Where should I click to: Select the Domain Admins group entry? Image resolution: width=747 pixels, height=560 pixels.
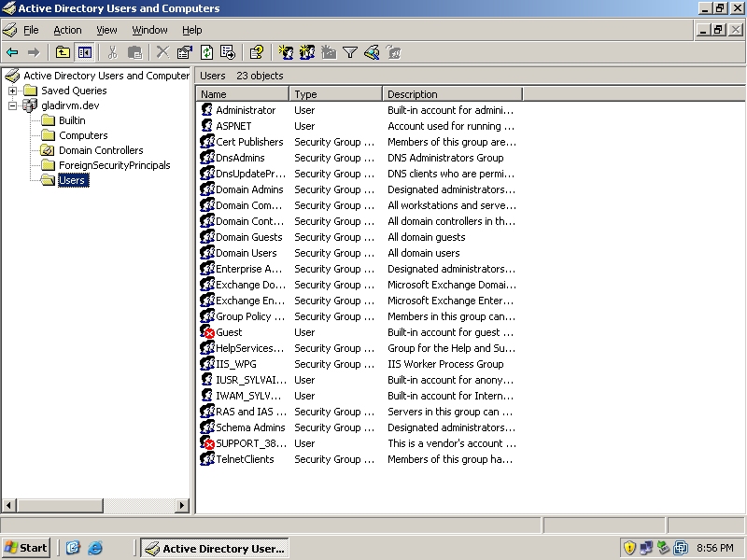coord(249,189)
